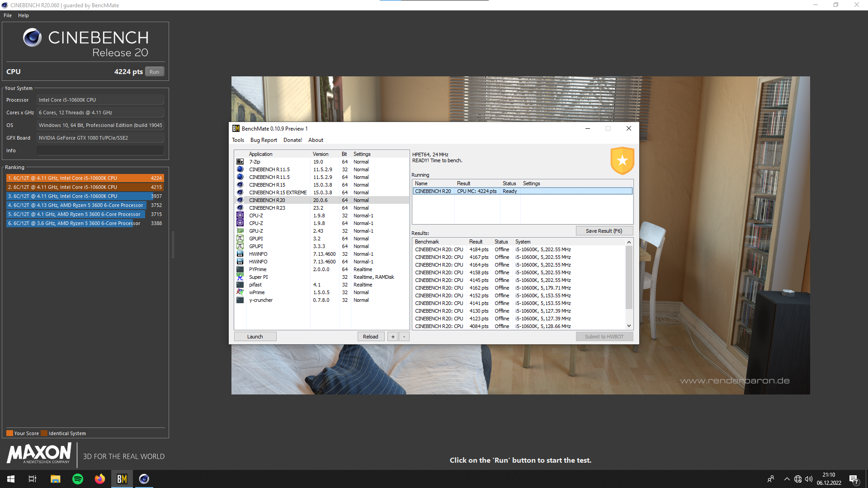Run the Cinebench CPU test
This screenshot has height=488, width=868.
coord(155,72)
